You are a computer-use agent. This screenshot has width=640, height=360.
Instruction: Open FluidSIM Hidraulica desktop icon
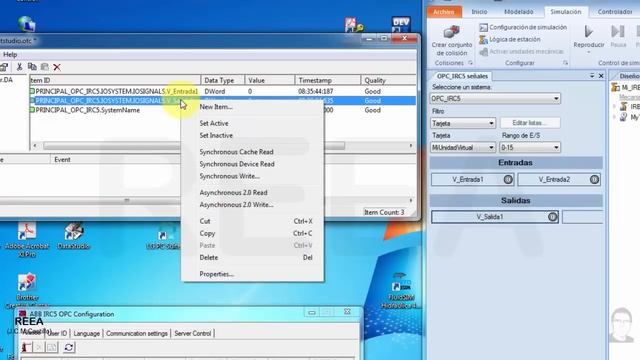click(x=401, y=291)
